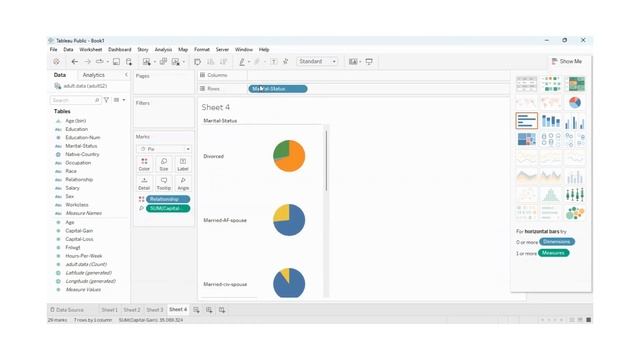Sort descending toolbar icon
This screenshot has width=640, height=360.
click(x=223, y=62)
